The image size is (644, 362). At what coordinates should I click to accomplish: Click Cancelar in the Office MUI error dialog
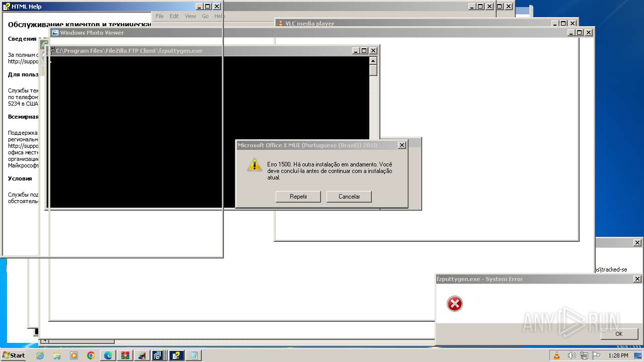coord(349,197)
